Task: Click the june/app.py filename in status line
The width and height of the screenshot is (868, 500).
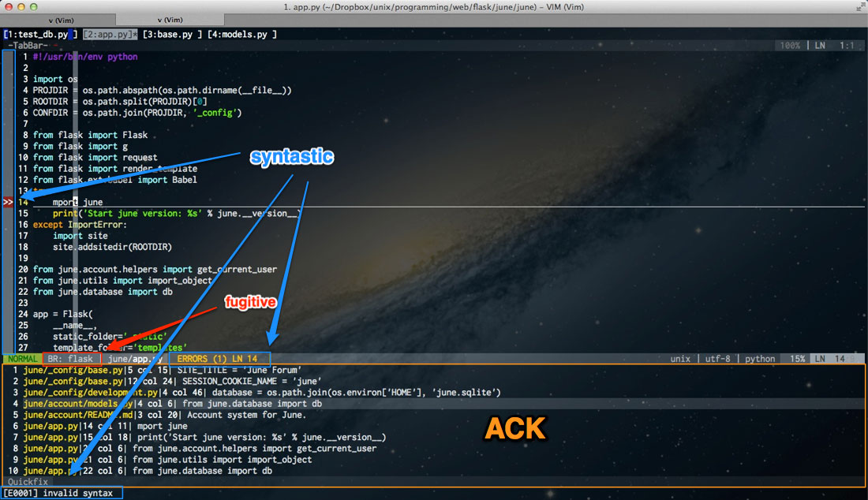Action: [x=134, y=359]
